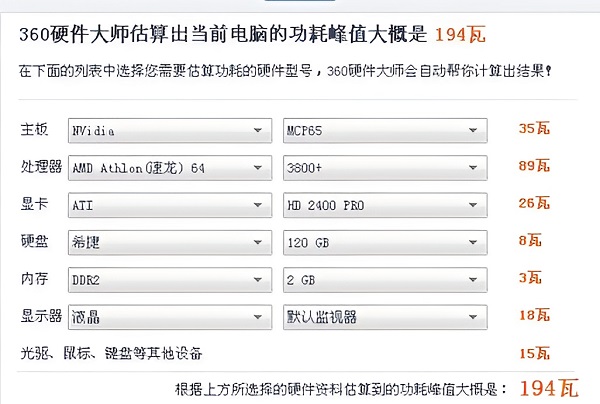The width and height of the screenshot is (600, 404).
Task: Expand the 2 GB memory size dropdown
Action: pos(385,280)
